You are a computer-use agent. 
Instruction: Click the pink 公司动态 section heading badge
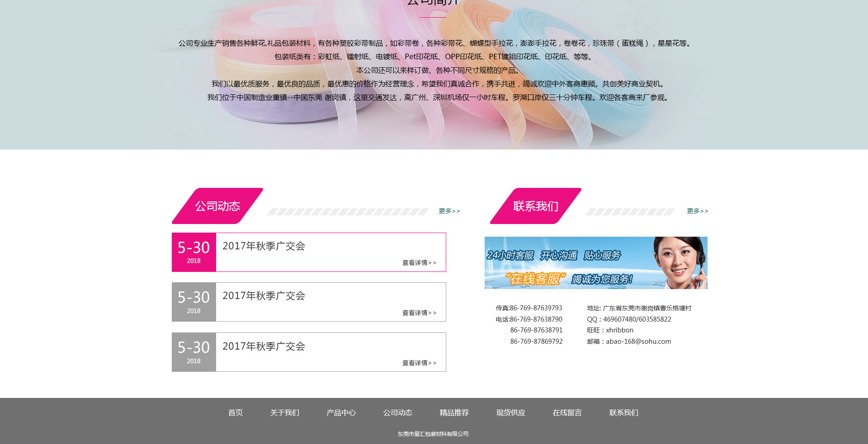pyautogui.click(x=217, y=206)
